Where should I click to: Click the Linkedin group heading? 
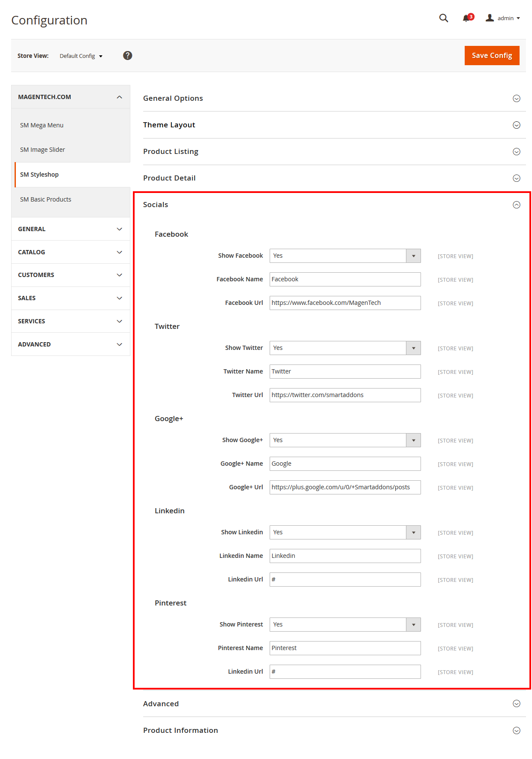[x=170, y=511]
